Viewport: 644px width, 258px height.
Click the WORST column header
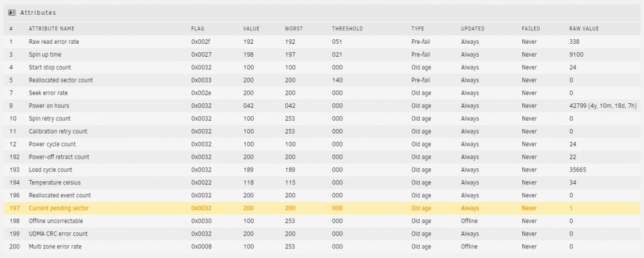tap(294, 29)
